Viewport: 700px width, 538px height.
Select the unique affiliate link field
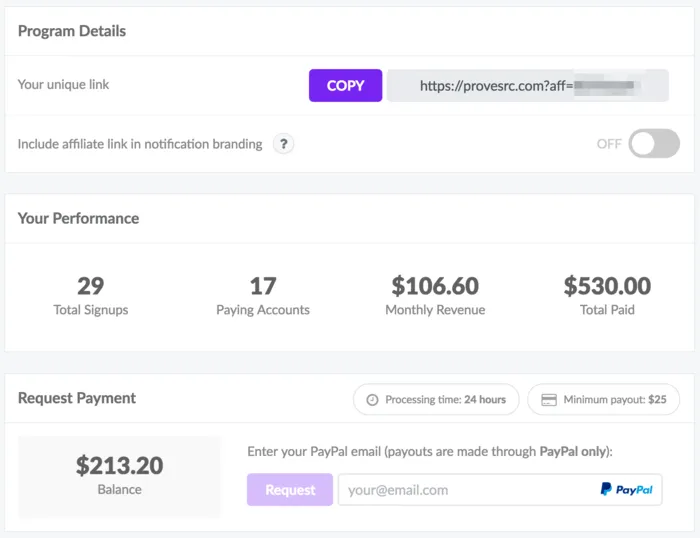pos(528,85)
